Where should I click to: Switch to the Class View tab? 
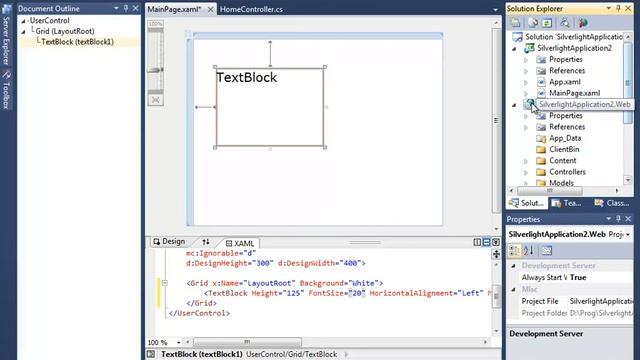611,203
